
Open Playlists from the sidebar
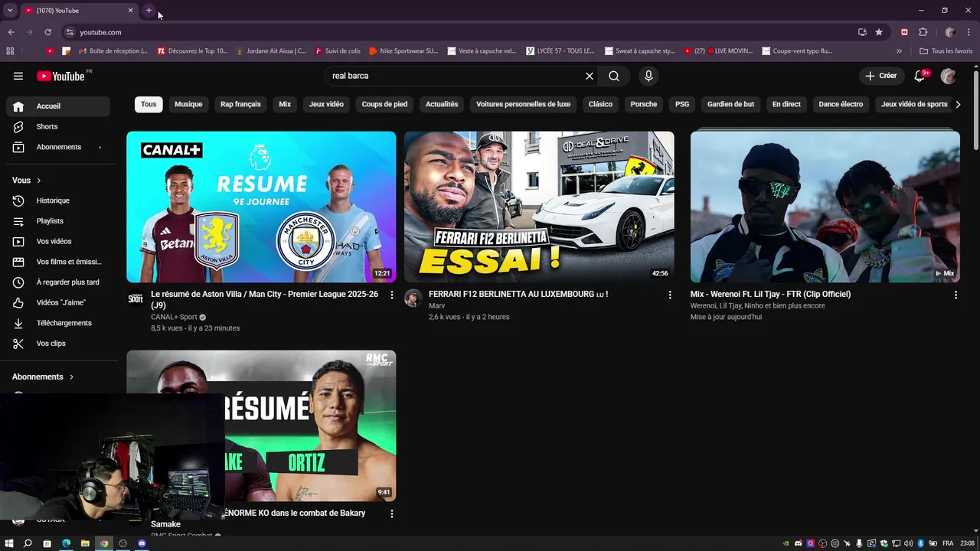pos(58,221)
